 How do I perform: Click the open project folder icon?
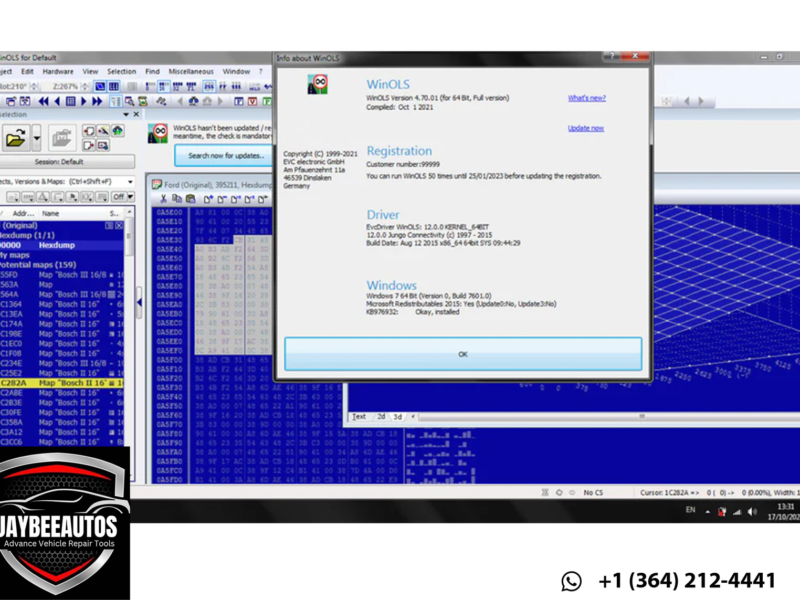coord(15,138)
